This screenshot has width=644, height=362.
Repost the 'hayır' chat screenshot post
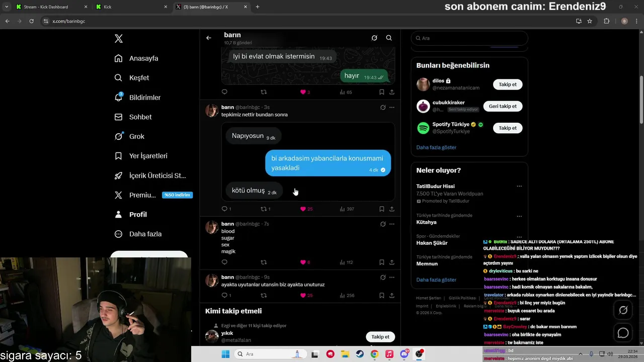(x=264, y=92)
